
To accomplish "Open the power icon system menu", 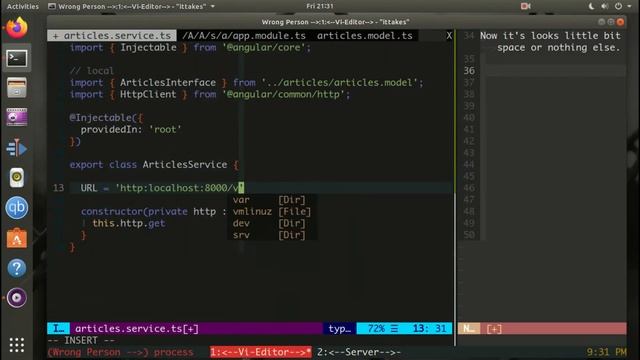I will (x=618, y=6).
